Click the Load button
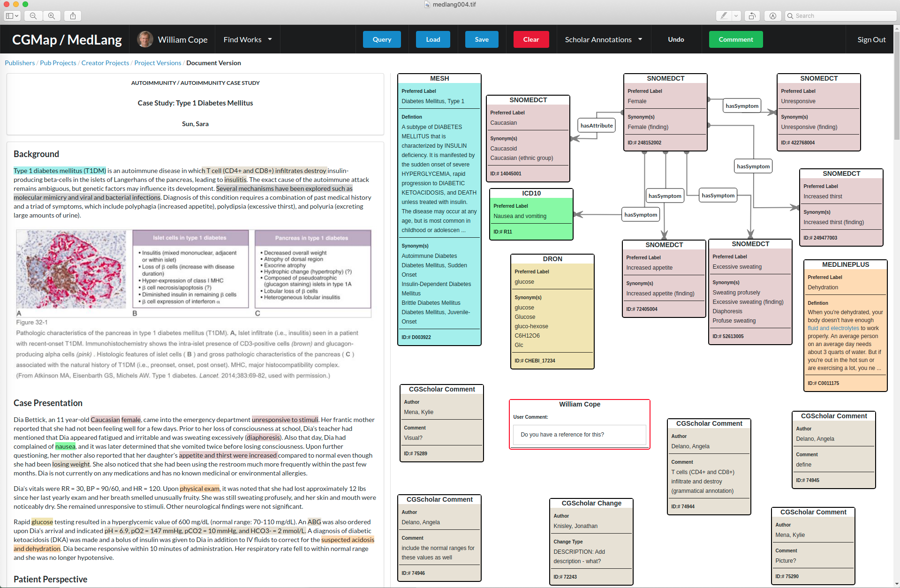The width and height of the screenshot is (900, 588). click(x=433, y=39)
